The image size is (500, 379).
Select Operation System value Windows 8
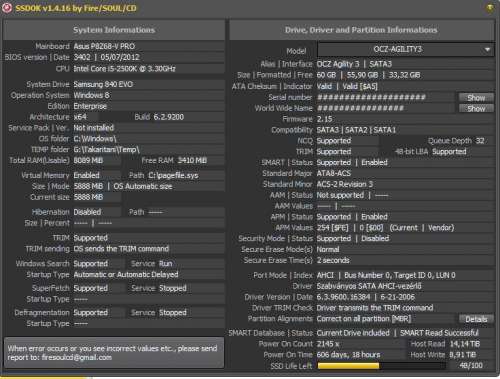click(x=91, y=95)
